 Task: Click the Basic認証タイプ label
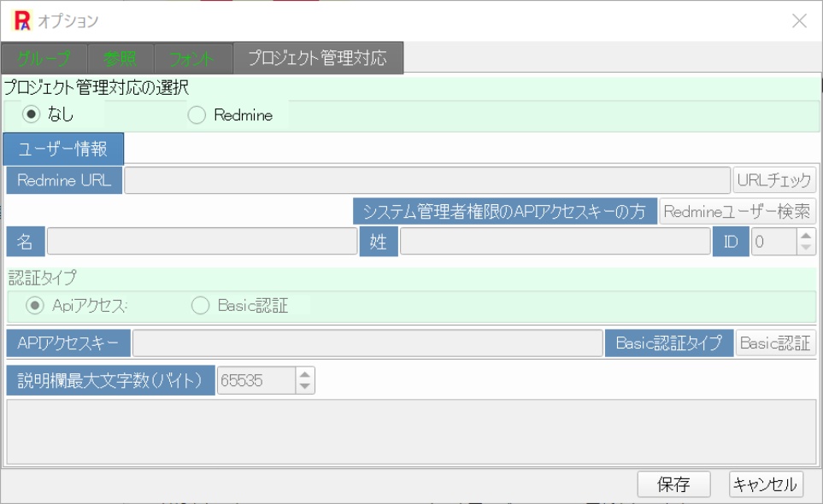669,343
